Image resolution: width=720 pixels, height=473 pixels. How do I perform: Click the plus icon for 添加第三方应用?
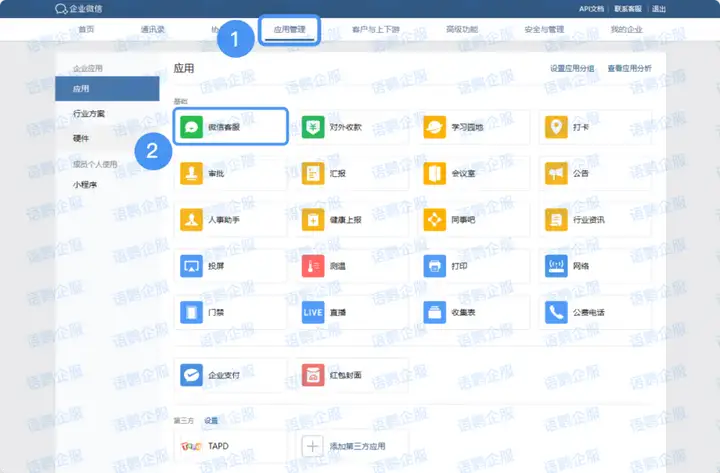pos(313,446)
